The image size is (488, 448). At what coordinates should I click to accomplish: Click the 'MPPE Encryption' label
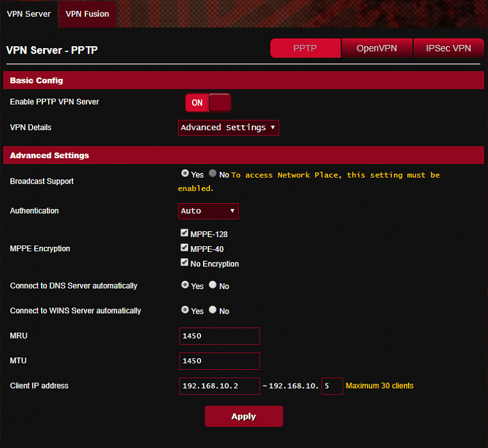(x=40, y=249)
